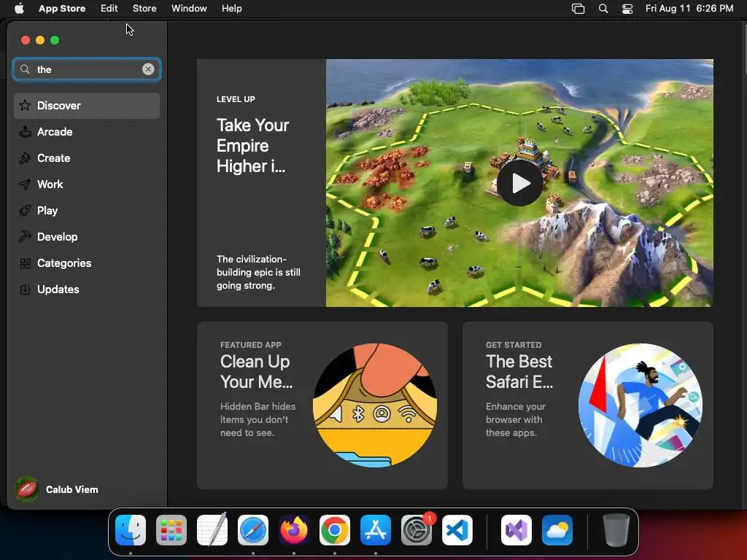Click 'Hidden Bar hides items' description
This screenshot has width=747, height=560.
point(258,419)
